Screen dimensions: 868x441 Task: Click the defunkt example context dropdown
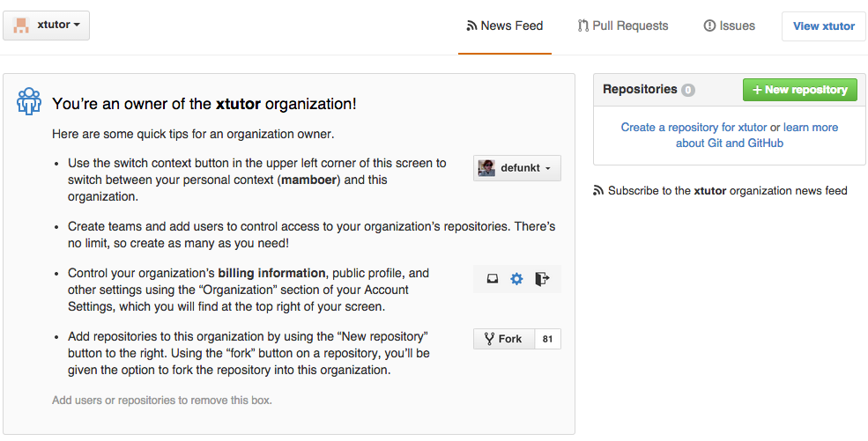coord(517,168)
